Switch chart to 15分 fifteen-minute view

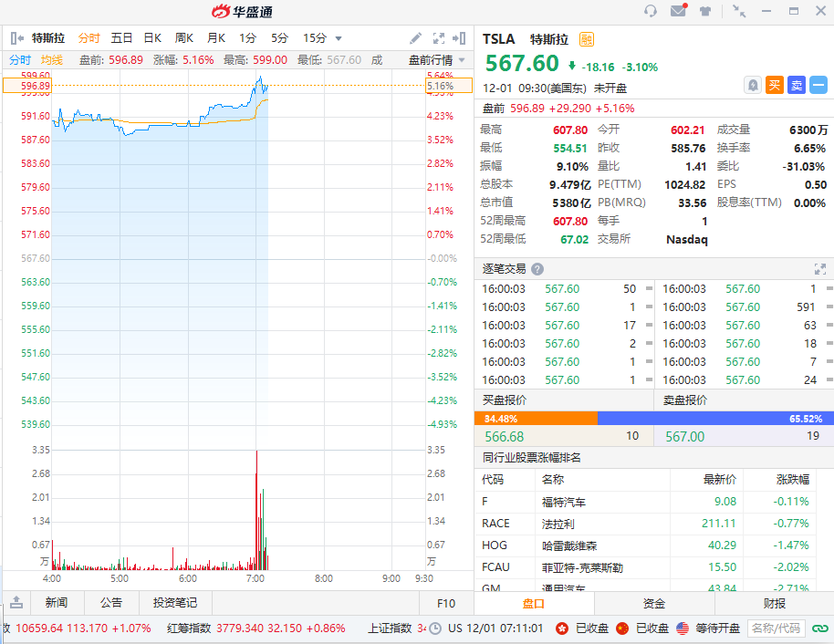(314, 38)
